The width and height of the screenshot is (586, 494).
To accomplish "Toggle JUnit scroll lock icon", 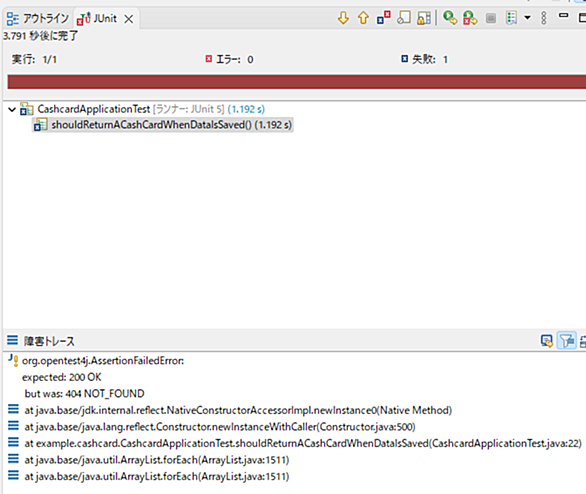I will tap(424, 18).
